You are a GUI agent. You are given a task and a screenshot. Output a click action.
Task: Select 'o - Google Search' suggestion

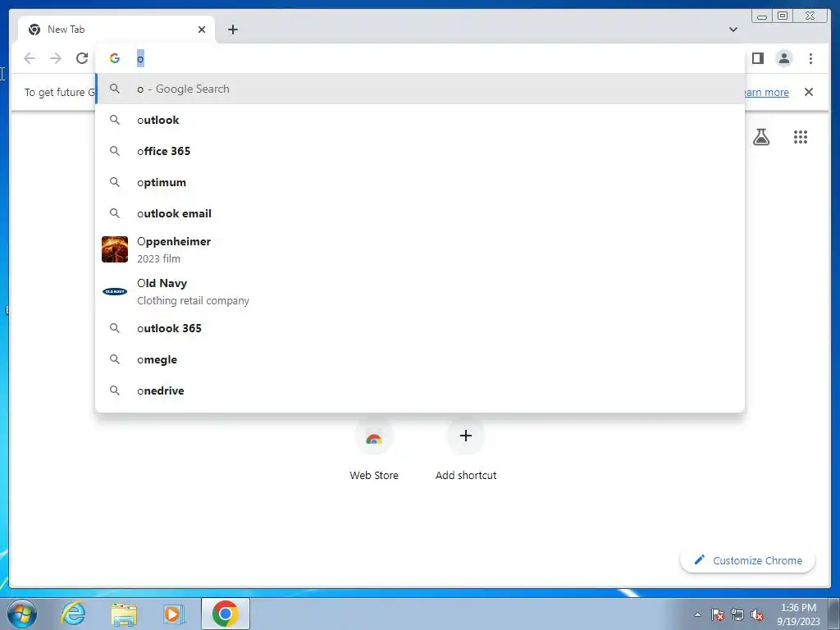(x=420, y=89)
